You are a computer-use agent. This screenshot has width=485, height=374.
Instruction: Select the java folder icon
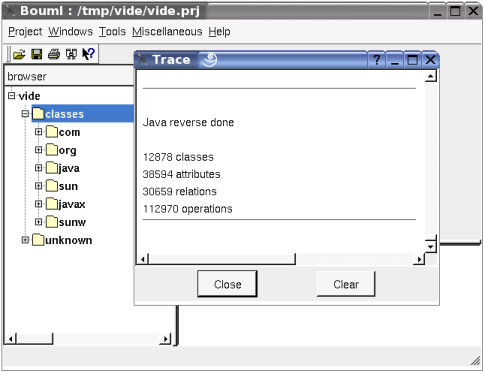(52, 168)
